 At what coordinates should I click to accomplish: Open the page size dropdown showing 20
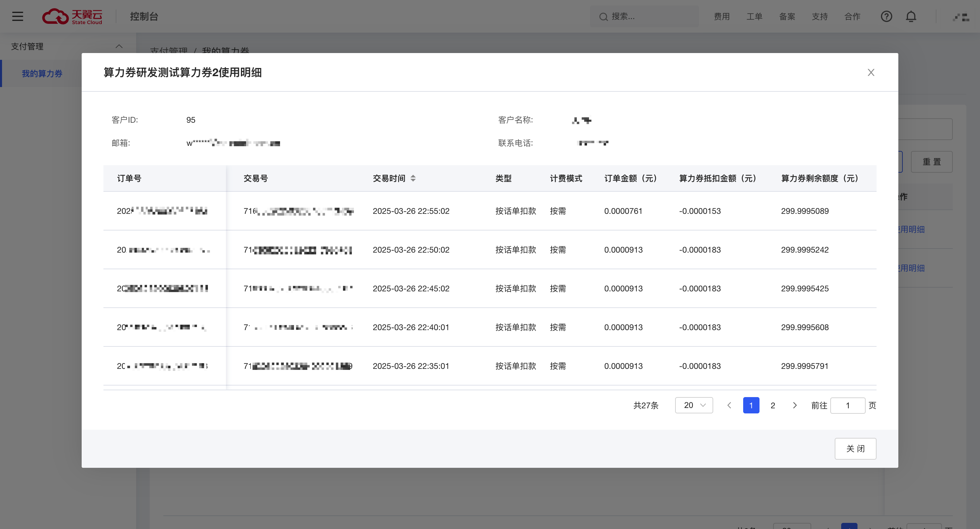(x=694, y=405)
